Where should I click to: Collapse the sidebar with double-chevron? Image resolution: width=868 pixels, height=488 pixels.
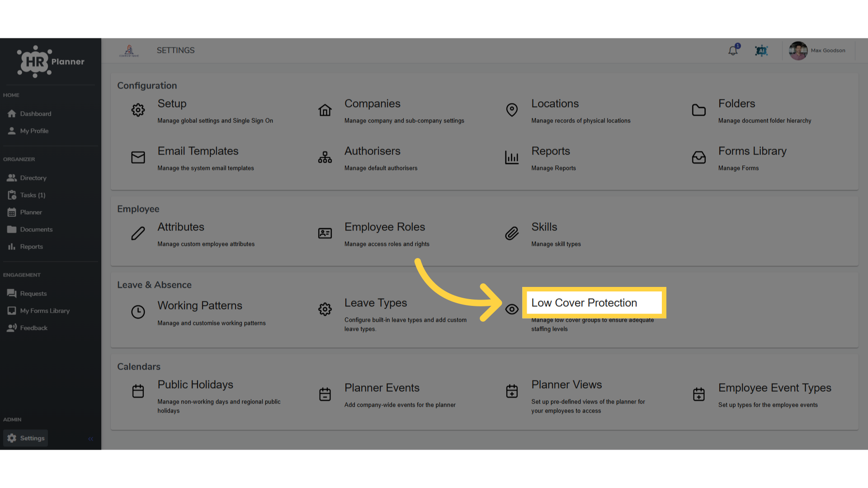point(90,439)
